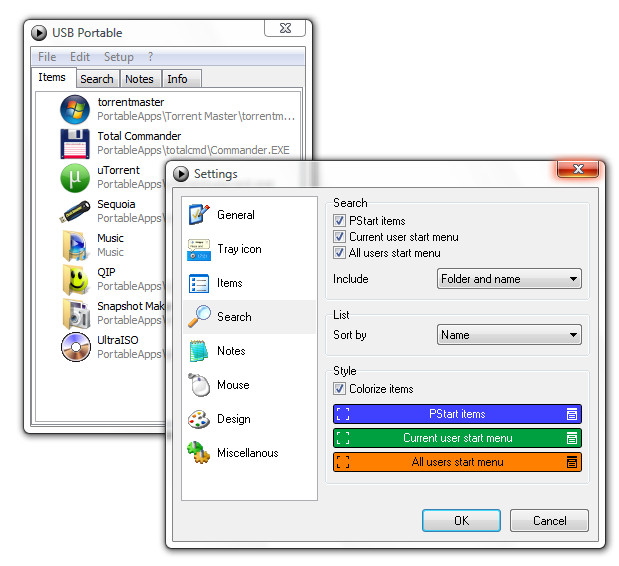Viewport: 619px width, 566px height.
Task: Close the Settings dialog with red X
Action: (578, 169)
